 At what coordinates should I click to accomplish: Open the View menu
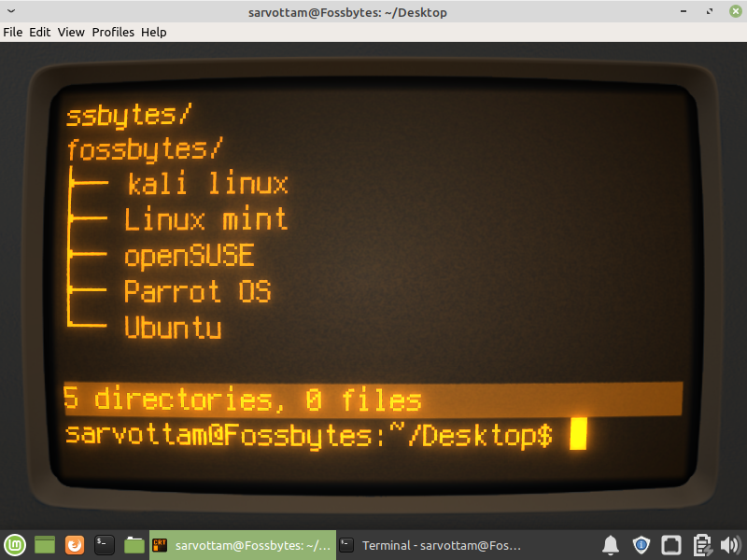[x=71, y=32]
